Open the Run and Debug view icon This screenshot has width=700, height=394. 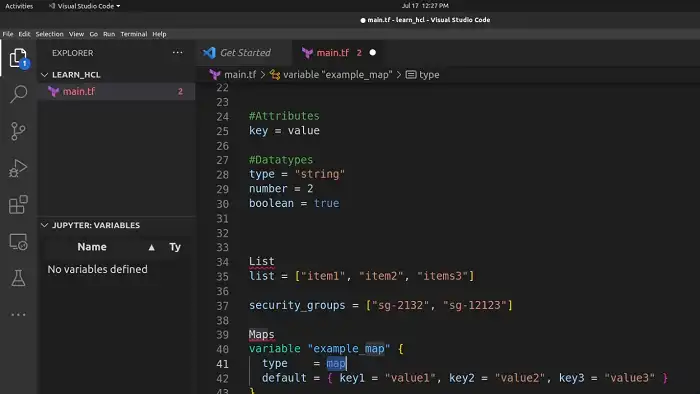[x=18, y=168]
